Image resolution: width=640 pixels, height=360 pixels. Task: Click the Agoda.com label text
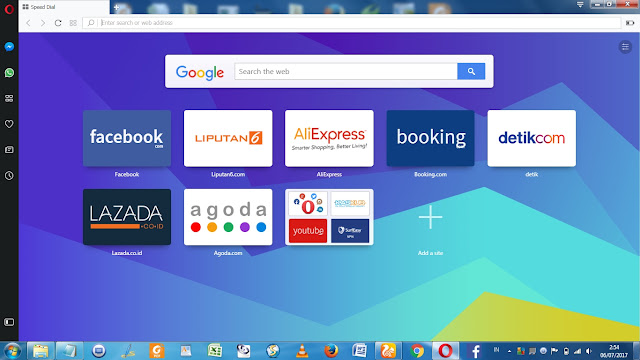228,253
